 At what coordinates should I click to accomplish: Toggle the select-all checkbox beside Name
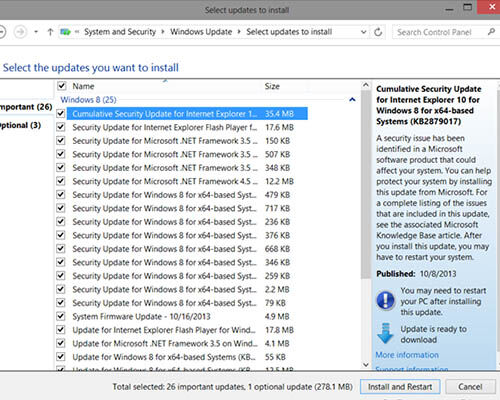(61, 86)
